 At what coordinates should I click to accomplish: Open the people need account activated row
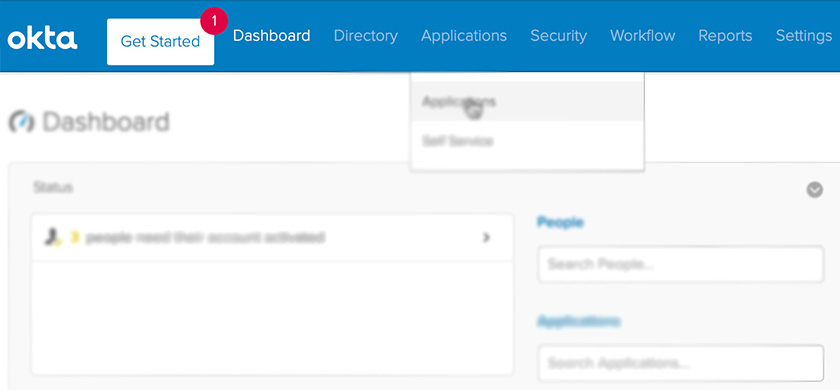[272, 237]
